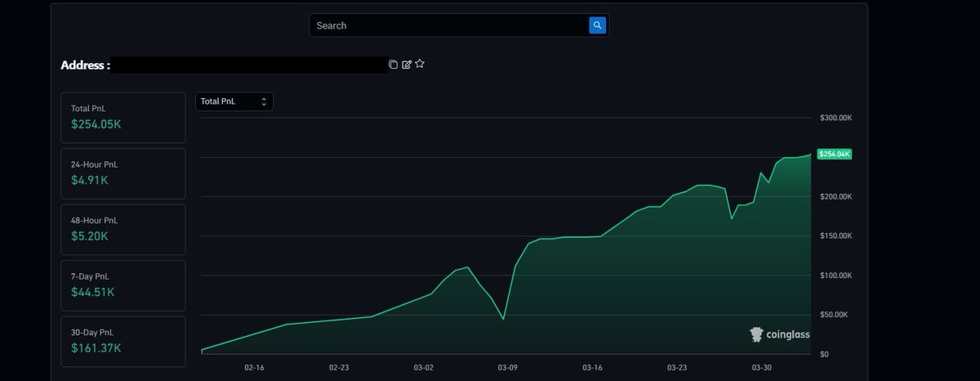The image size is (980, 381).
Task: Click the 03-30 date label
Action: coord(761,368)
